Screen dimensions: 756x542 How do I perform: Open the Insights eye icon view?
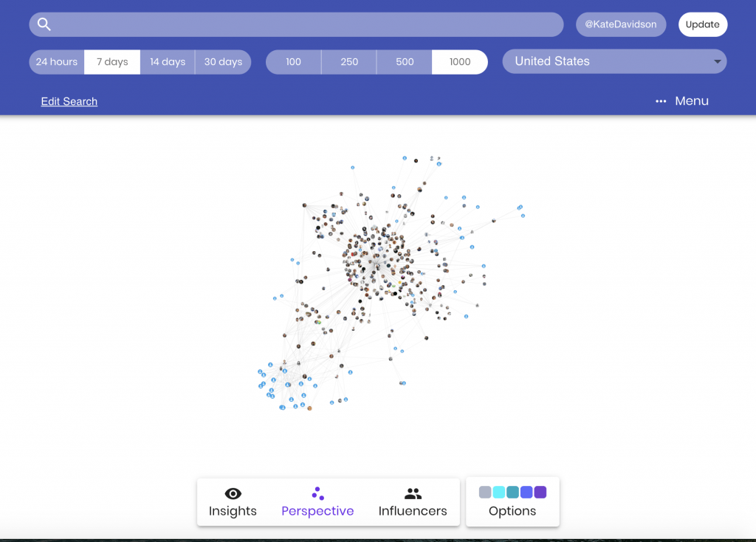pos(233,494)
